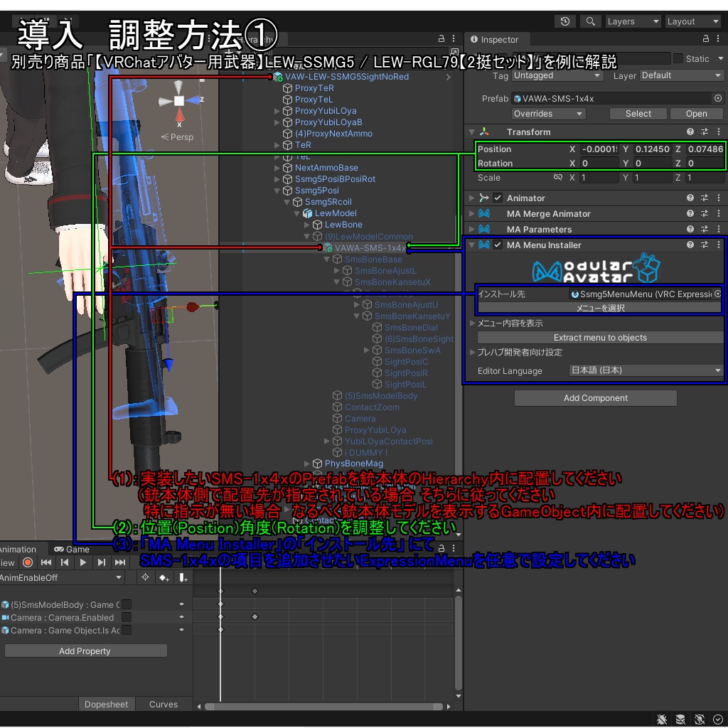Expand the MA Merge Animator foldout

tap(472, 213)
